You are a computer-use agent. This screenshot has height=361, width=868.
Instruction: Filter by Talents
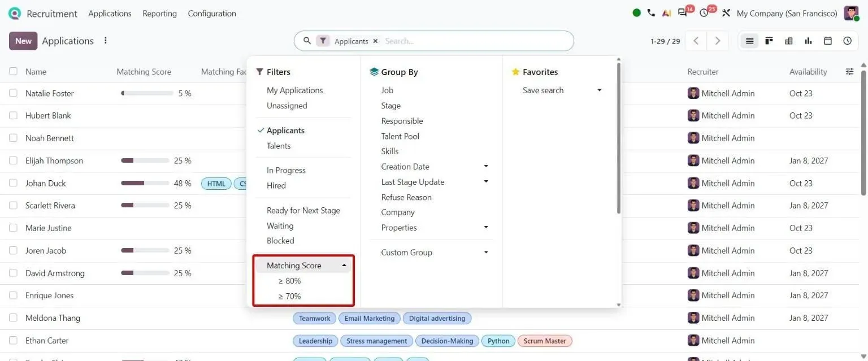(x=279, y=146)
